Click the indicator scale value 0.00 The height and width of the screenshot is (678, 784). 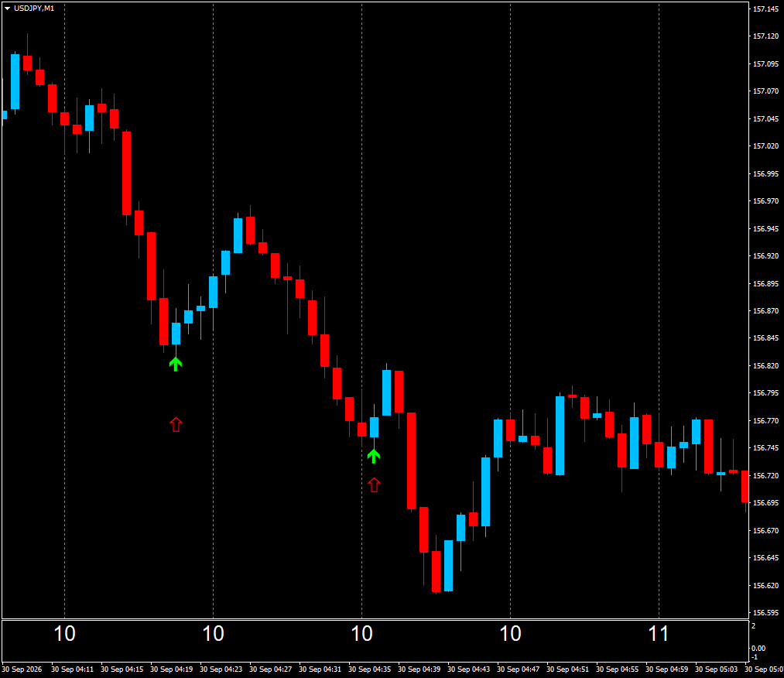tap(758, 648)
